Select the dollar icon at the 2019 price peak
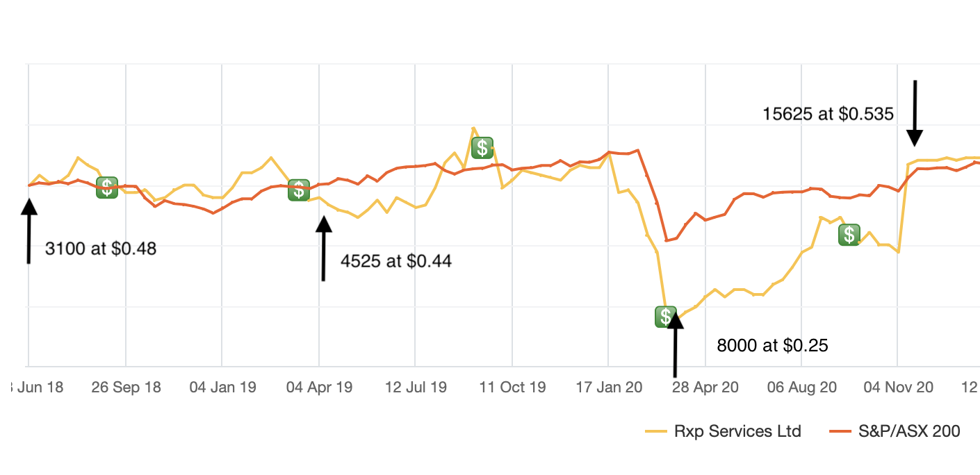 [482, 147]
